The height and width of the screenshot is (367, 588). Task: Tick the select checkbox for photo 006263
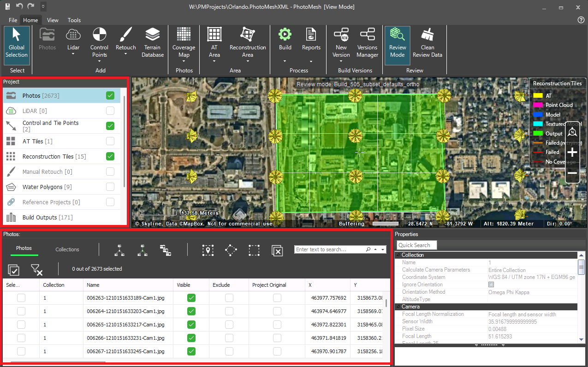coord(21,298)
